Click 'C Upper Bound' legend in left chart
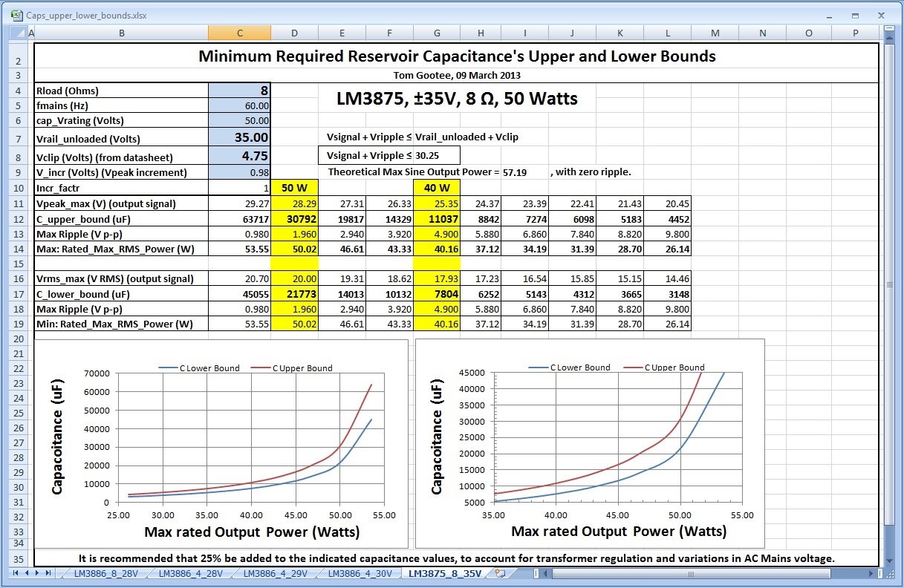 click(x=293, y=367)
